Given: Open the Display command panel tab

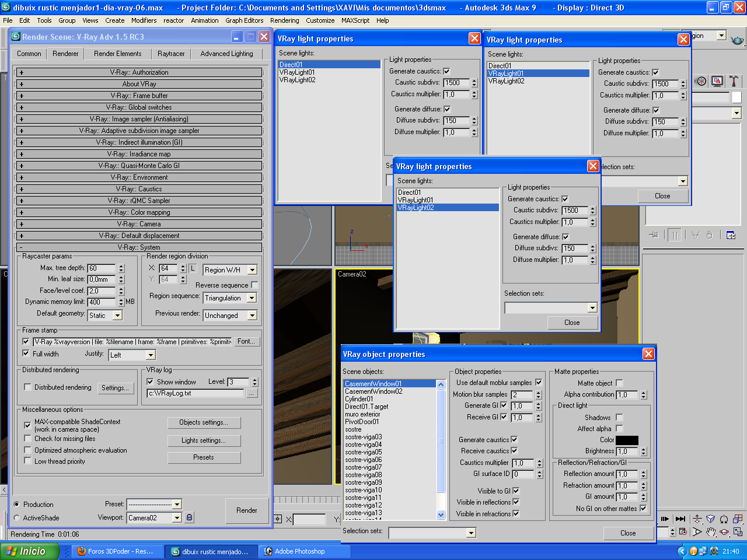Looking at the screenshot, I should (717, 81).
